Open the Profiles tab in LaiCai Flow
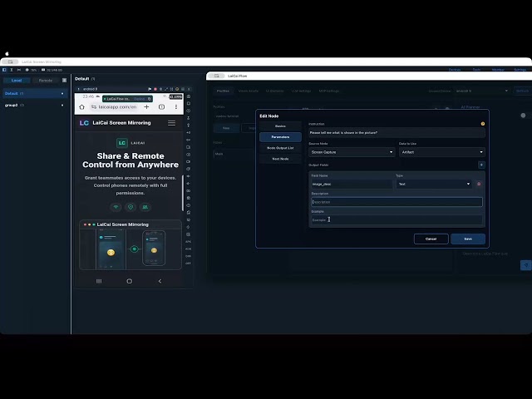 click(223, 91)
